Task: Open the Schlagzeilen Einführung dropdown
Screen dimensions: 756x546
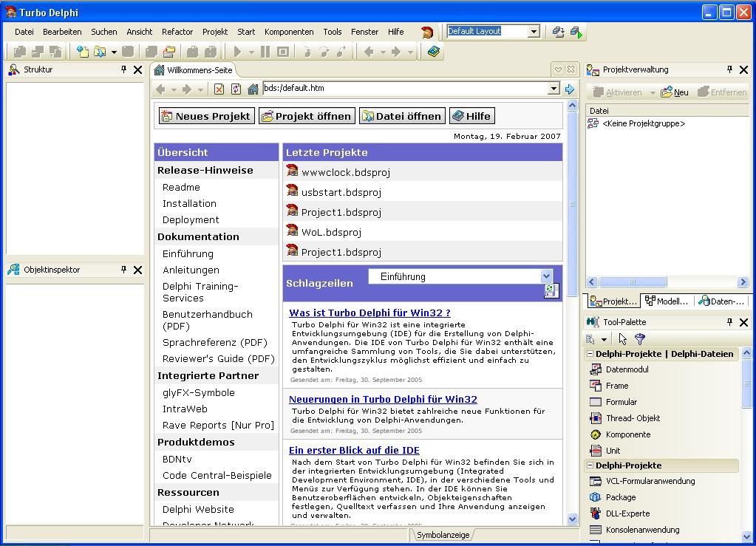Action: [546, 276]
